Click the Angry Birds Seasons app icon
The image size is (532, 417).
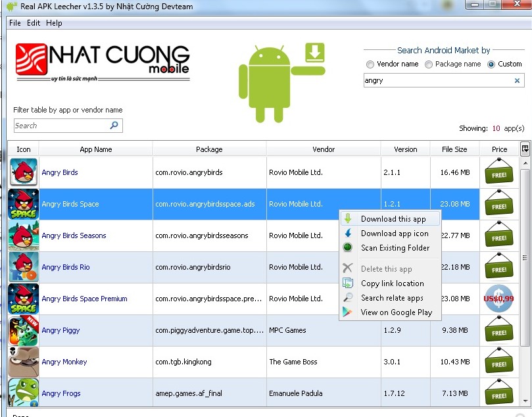(x=24, y=235)
